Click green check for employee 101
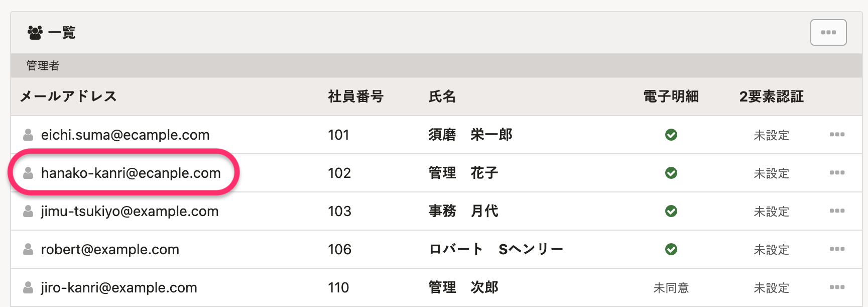The height and width of the screenshot is (307, 868). coord(671,135)
